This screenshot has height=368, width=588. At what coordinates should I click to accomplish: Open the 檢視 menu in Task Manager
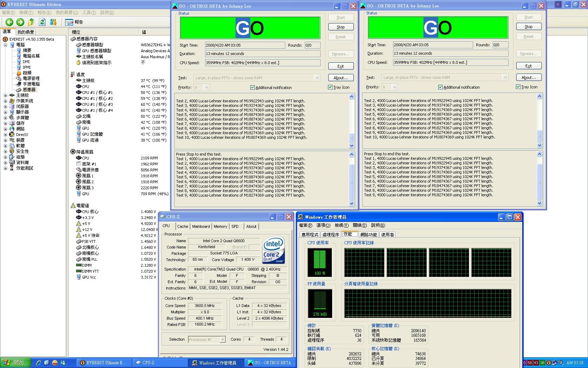341,225
